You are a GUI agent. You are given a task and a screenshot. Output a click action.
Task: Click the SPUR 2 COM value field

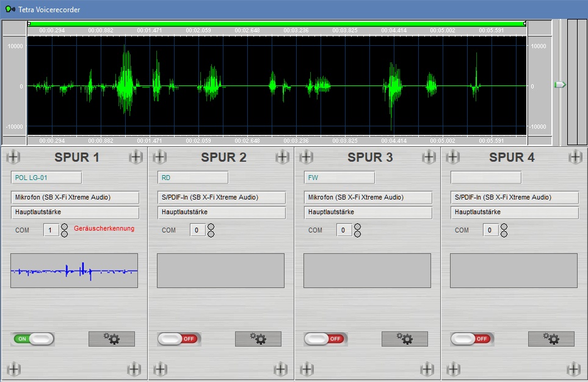click(x=198, y=230)
